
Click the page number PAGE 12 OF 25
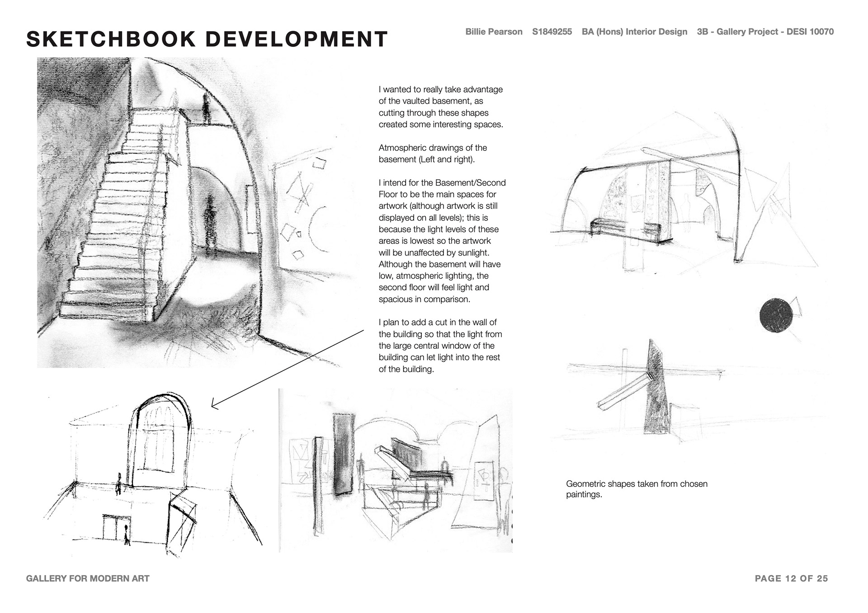pyautogui.click(x=791, y=579)
